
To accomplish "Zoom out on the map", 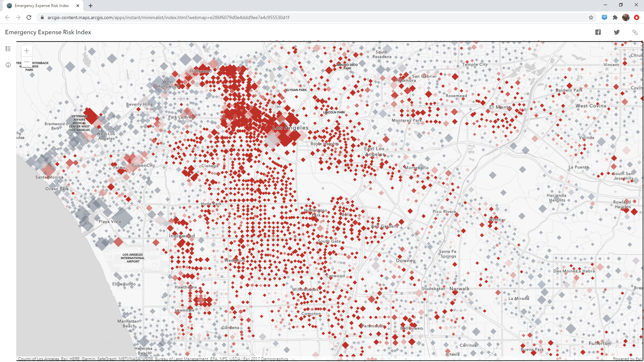I will pos(26,62).
